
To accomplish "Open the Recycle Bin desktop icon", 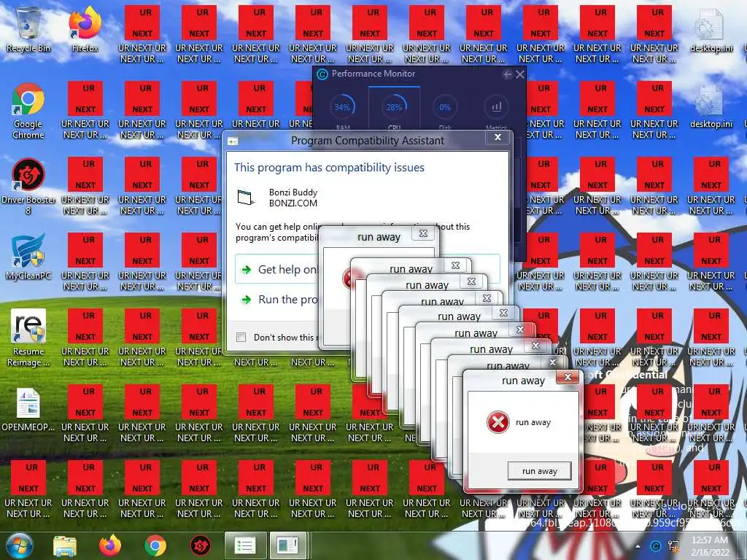I will [x=28, y=29].
